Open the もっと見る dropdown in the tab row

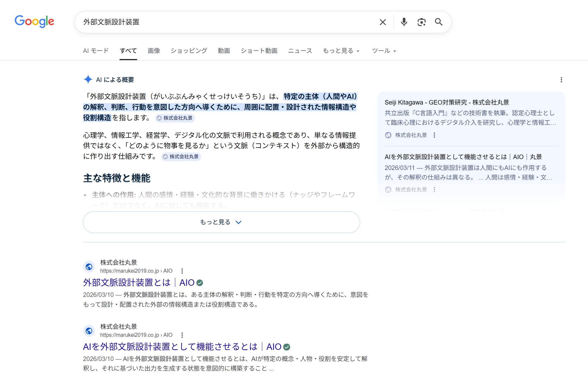[341, 51]
